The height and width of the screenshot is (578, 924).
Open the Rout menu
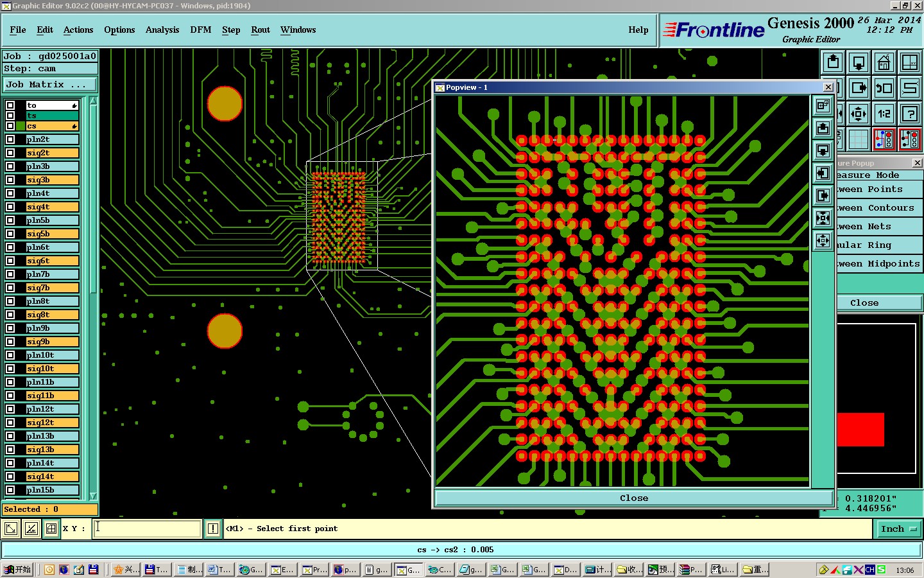point(261,30)
